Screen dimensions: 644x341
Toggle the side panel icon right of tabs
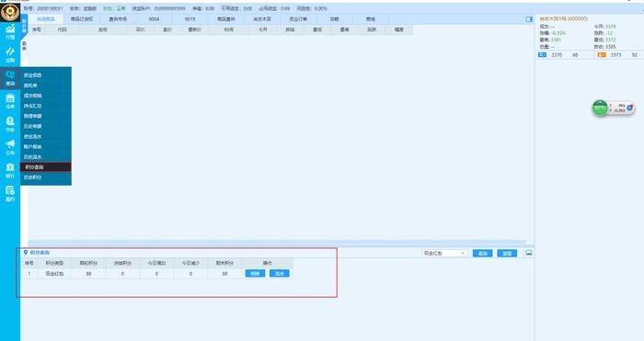pos(529,19)
